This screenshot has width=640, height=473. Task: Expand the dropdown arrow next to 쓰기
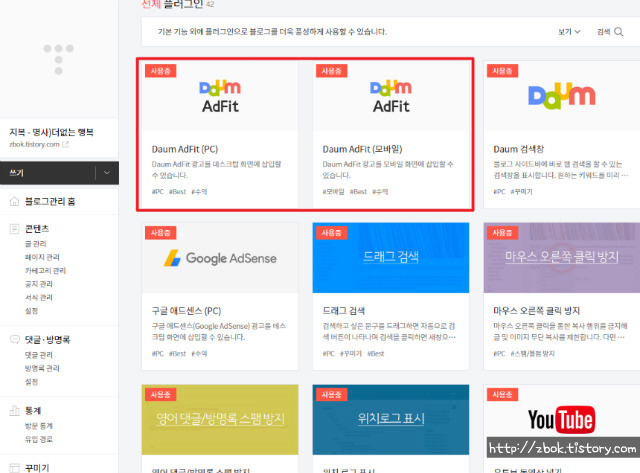(107, 173)
